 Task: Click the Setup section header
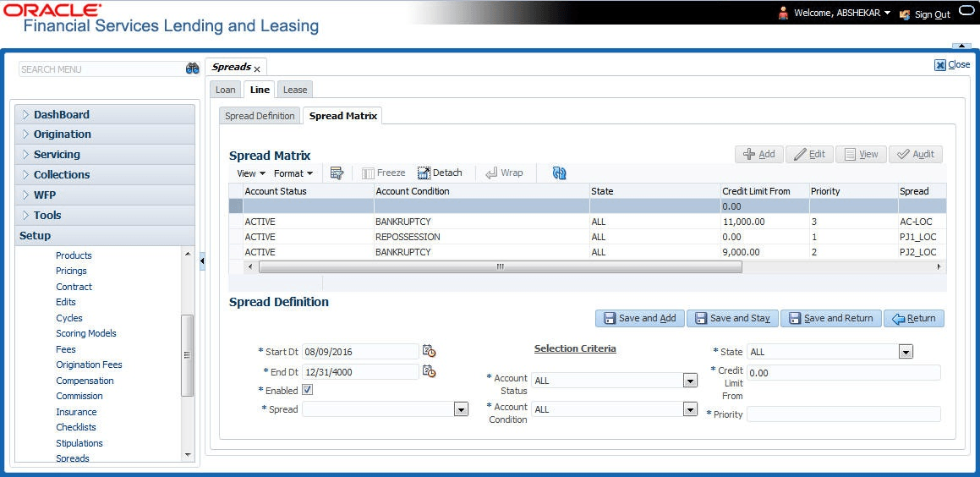pos(104,236)
